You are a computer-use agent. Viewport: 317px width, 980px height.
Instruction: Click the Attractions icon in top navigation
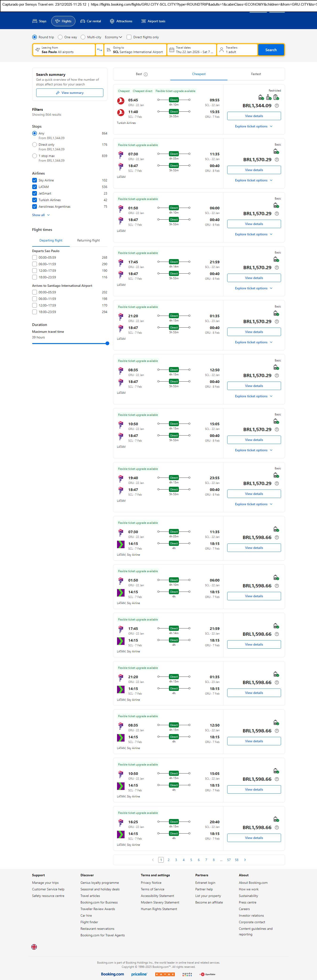[112, 21]
